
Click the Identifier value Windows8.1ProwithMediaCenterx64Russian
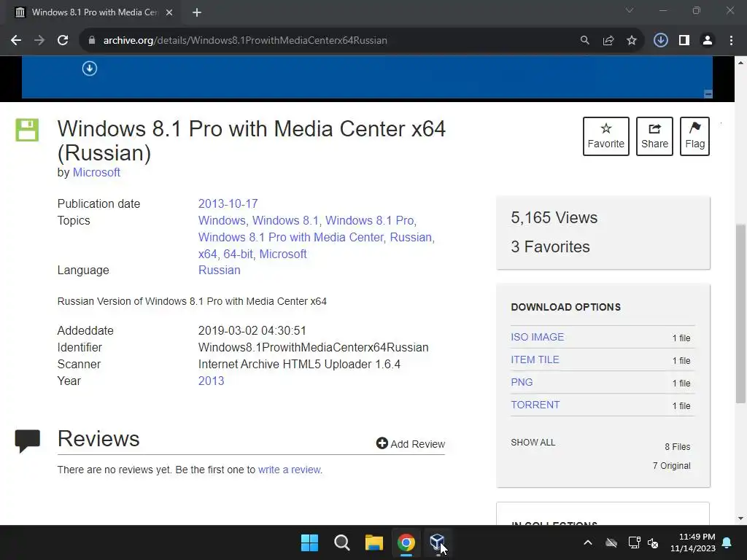click(x=314, y=348)
